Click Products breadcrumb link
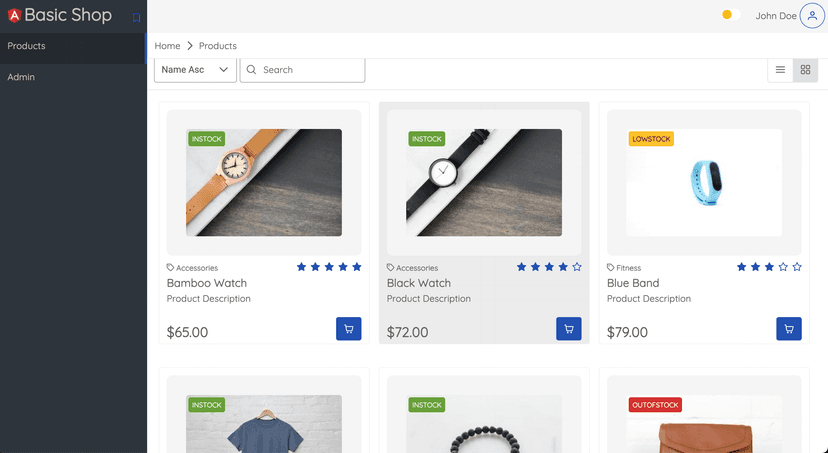Screen dimensions: 828x453 pos(218,46)
